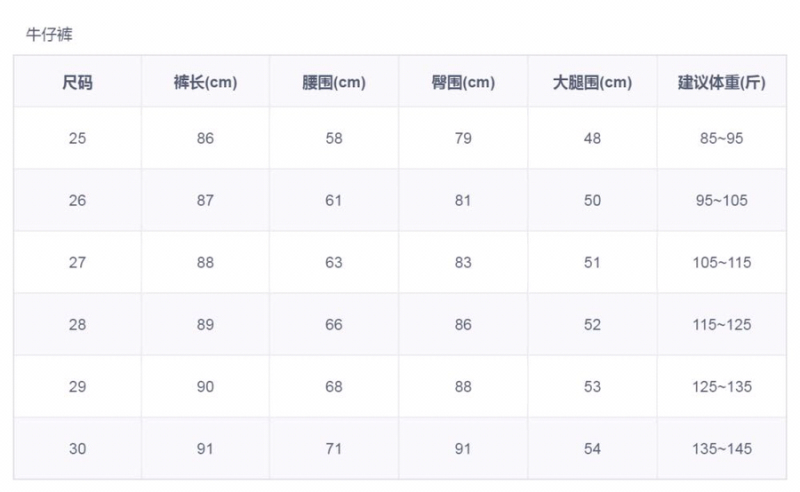Click the 95~105 weight cell
This screenshot has height=492, width=800.
pos(721,201)
